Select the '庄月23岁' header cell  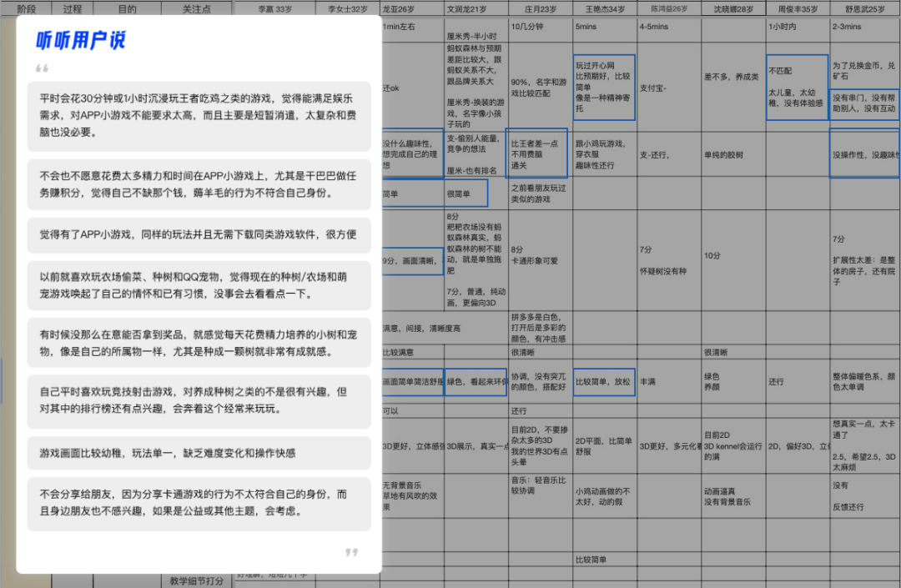[541, 8]
